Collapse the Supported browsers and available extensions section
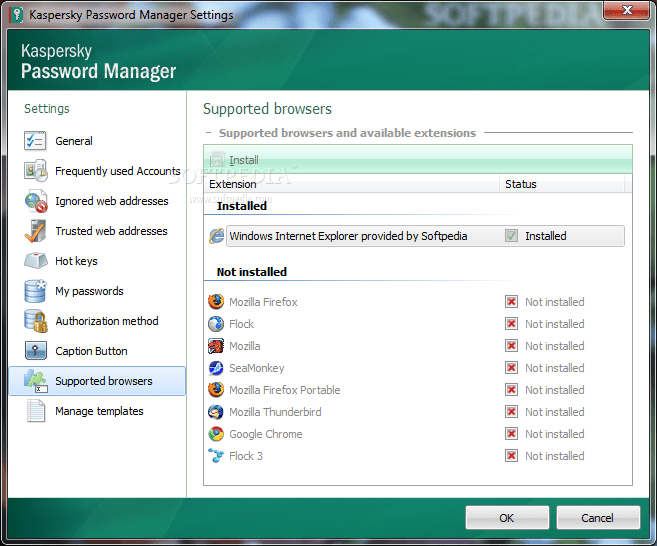Screen dimensions: 657x546 tap(209, 133)
